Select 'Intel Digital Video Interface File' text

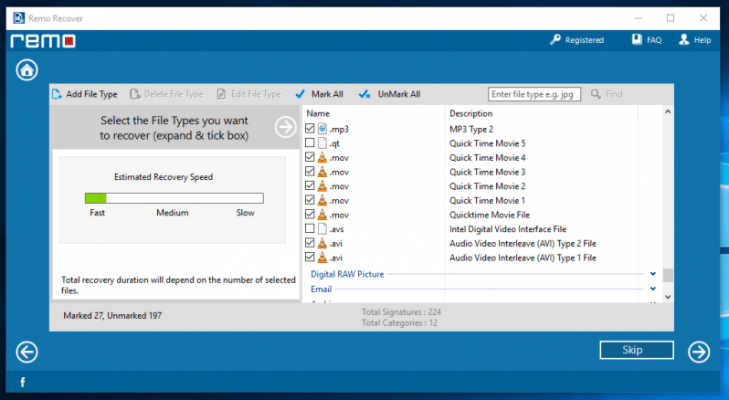pos(508,229)
